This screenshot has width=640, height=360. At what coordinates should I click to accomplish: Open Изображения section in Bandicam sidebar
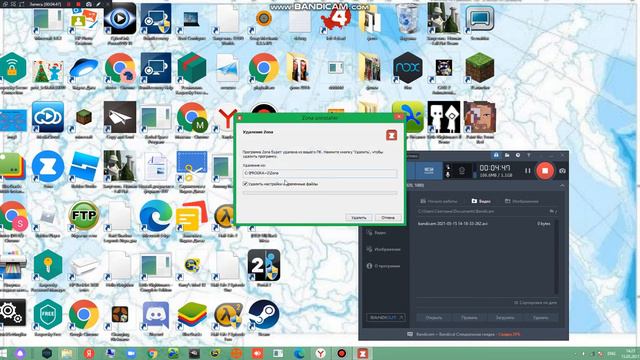pyautogui.click(x=384, y=249)
